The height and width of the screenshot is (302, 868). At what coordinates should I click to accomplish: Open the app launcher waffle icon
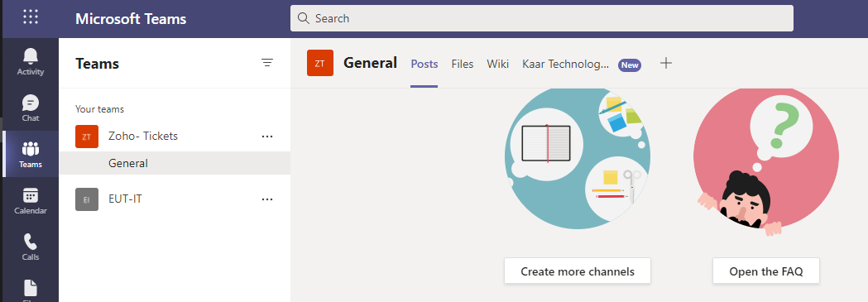tap(31, 17)
